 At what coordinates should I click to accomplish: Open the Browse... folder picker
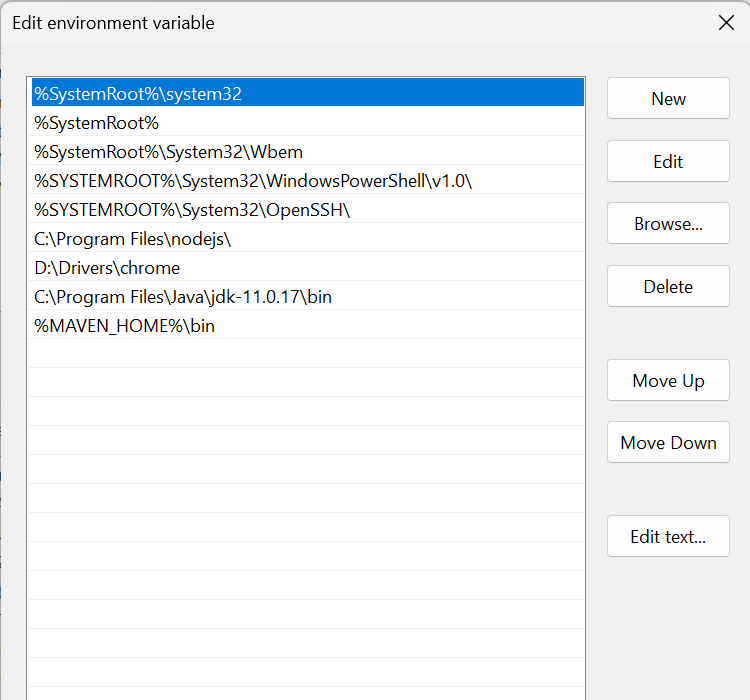point(668,224)
